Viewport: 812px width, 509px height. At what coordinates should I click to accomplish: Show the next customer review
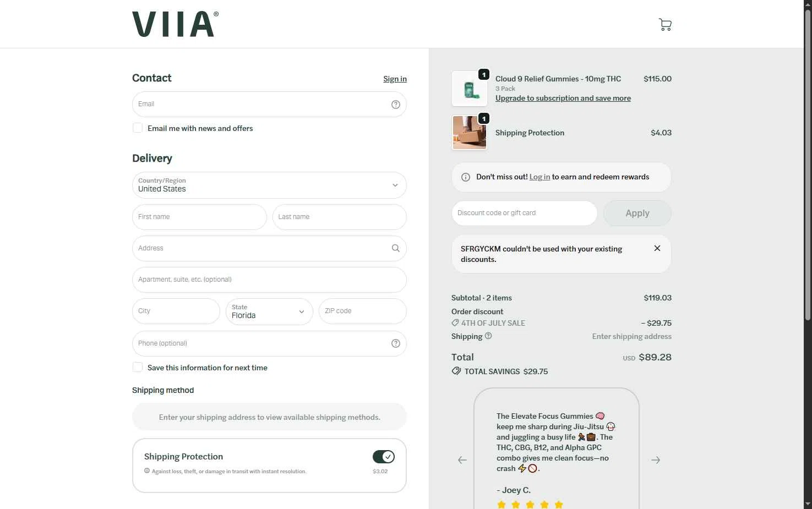pos(656,460)
